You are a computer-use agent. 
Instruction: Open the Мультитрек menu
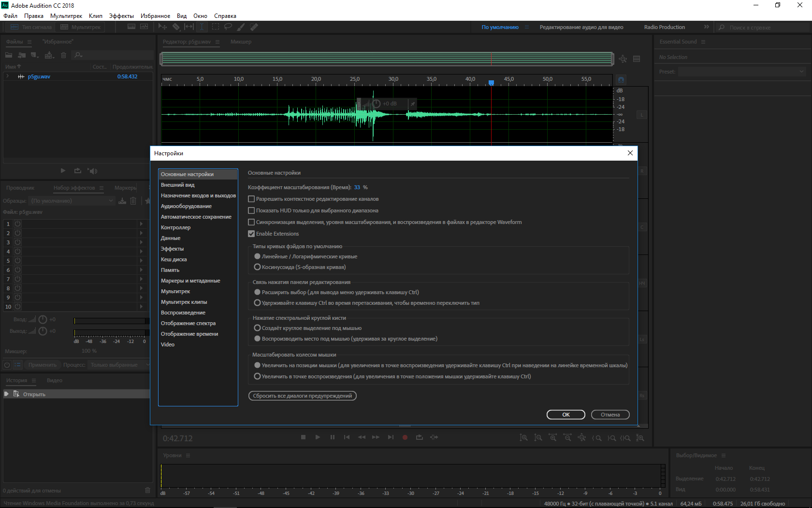click(x=66, y=16)
